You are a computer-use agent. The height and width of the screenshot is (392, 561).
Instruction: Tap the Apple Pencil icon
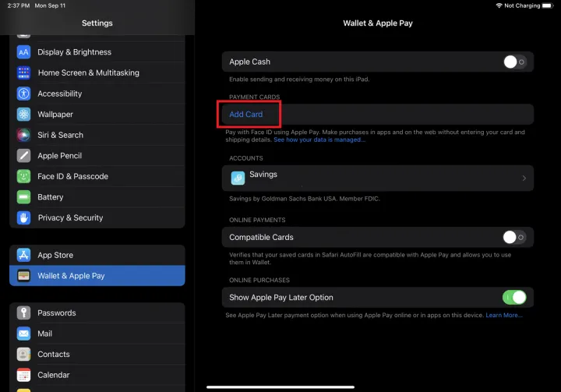[x=23, y=155]
